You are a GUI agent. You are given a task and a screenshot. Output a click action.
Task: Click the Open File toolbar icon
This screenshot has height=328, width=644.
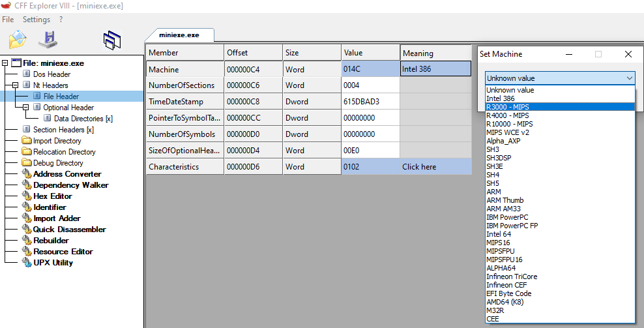coord(18,40)
